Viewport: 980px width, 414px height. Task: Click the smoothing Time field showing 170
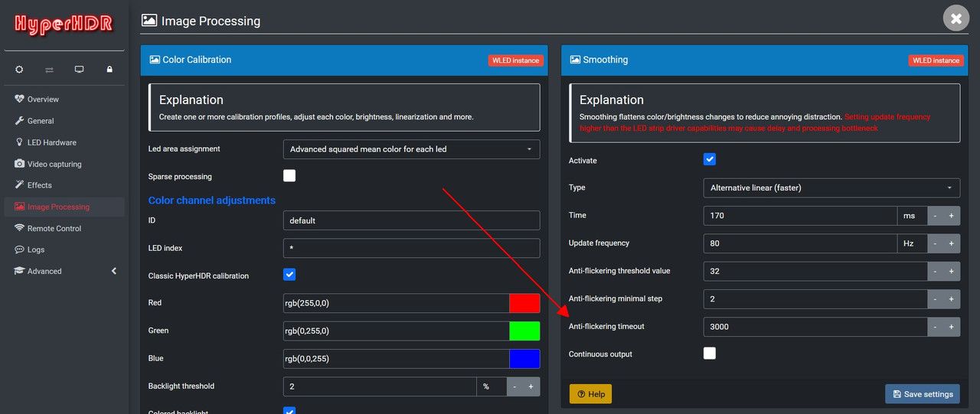800,216
